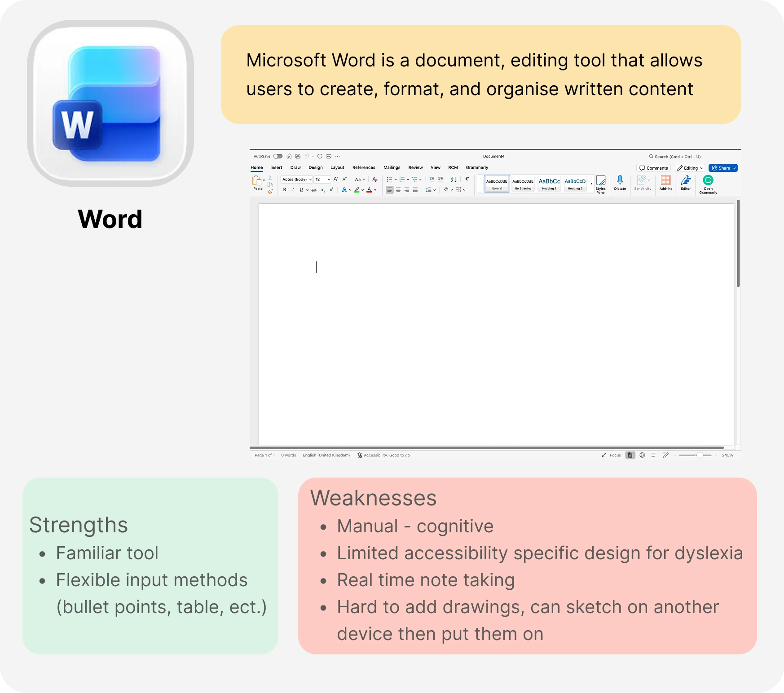Sort text using the A-Z sort icon
The width and height of the screenshot is (784, 693).
click(454, 180)
